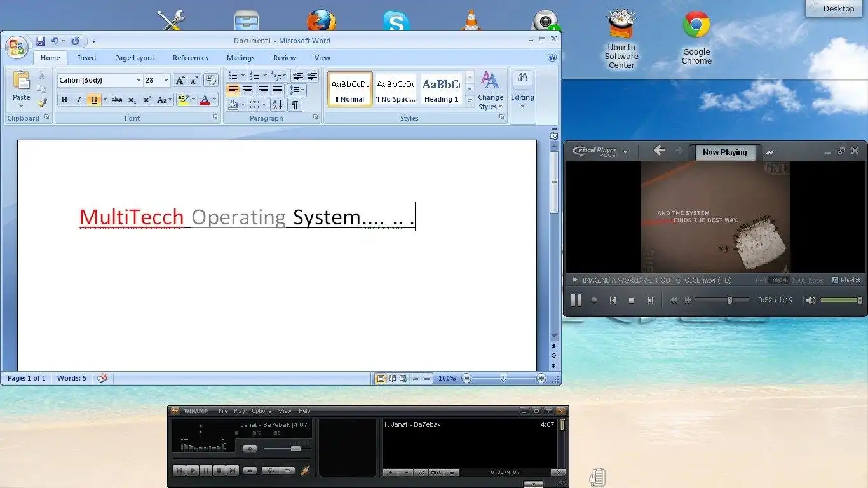Select the Format Painter brush
This screenshot has height=488, width=868.
(x=42, y=103)
